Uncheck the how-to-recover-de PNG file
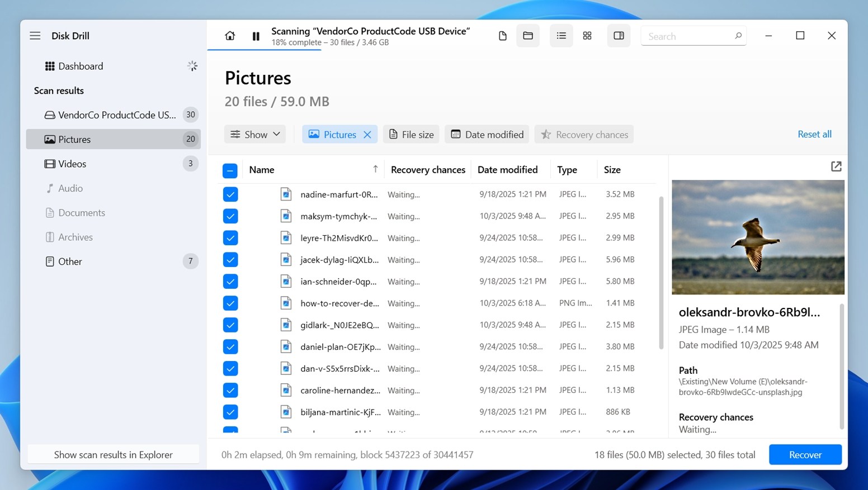The height and width of the screenshot is (490, 868). point(230,303)
